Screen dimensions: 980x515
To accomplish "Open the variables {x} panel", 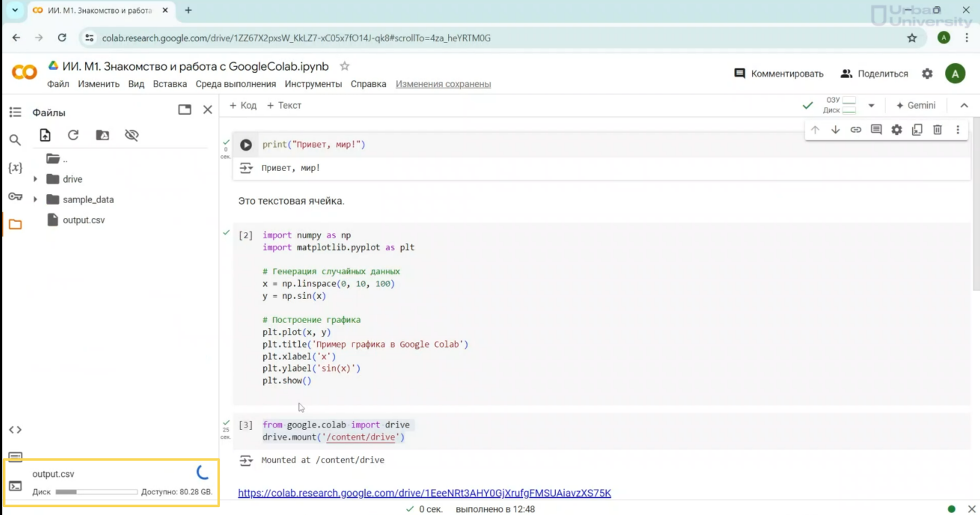I will point(15,168).
